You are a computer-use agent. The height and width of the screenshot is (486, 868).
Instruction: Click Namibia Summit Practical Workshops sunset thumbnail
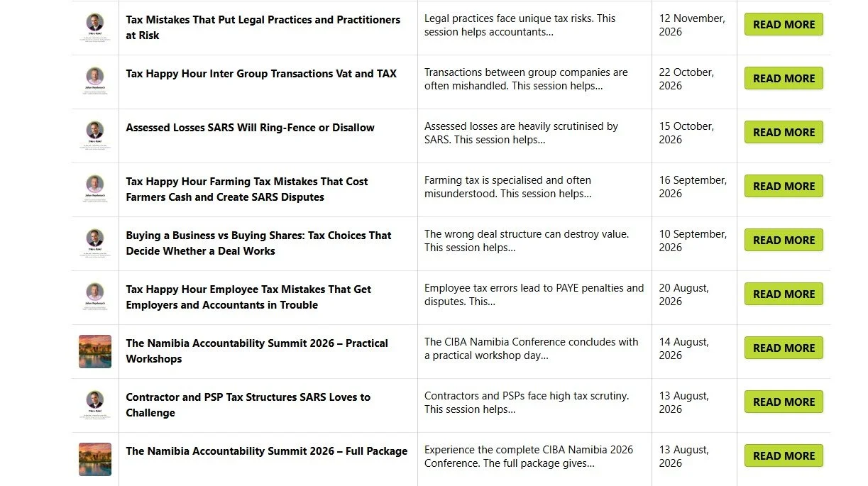pyautogui.click(x=95, y=351)
